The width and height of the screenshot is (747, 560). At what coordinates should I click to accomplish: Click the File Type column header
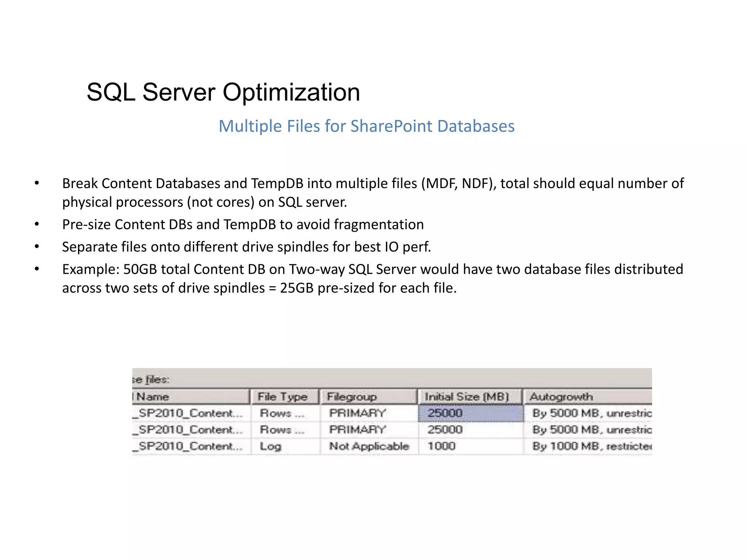(x=285, y=397)
